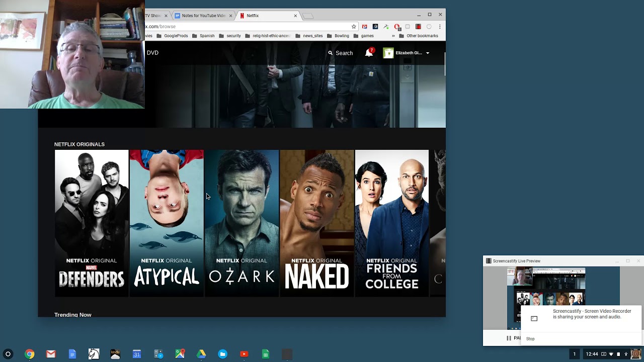Open the notification count badge
This screenshot has width=644, height=362.
[x=574, y=354]
